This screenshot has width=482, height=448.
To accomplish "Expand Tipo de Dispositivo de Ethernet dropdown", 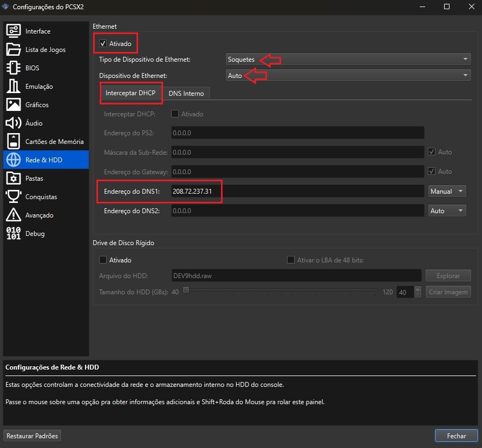I will (x=348, y=60).
